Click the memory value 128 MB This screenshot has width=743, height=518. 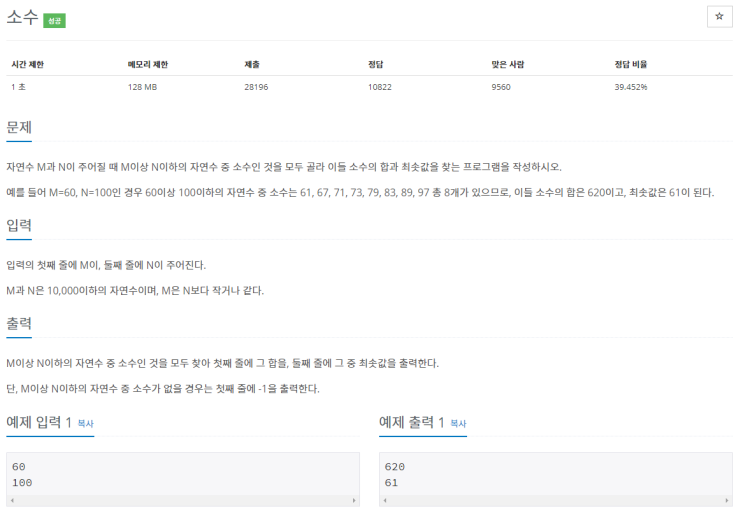click(x=142, y=87)
